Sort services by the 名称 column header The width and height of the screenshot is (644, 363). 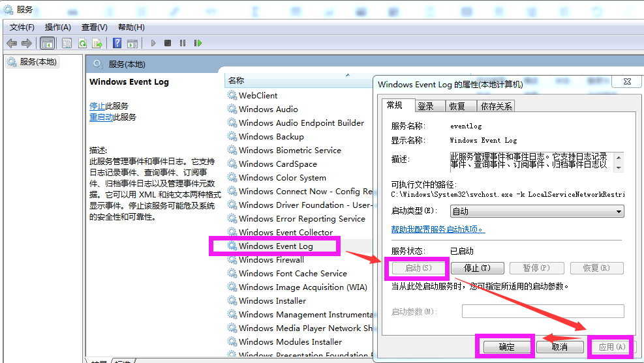tap(299, 80)
